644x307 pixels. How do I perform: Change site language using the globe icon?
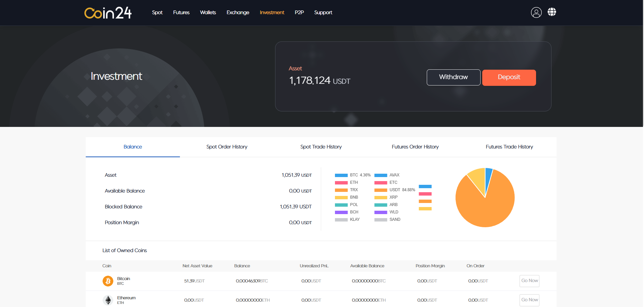552,12
